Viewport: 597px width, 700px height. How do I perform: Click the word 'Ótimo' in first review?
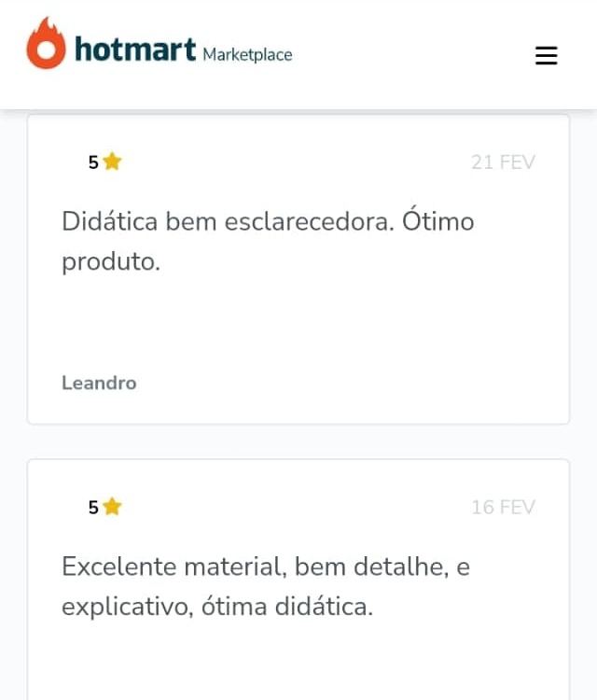[x=438, y=220]
